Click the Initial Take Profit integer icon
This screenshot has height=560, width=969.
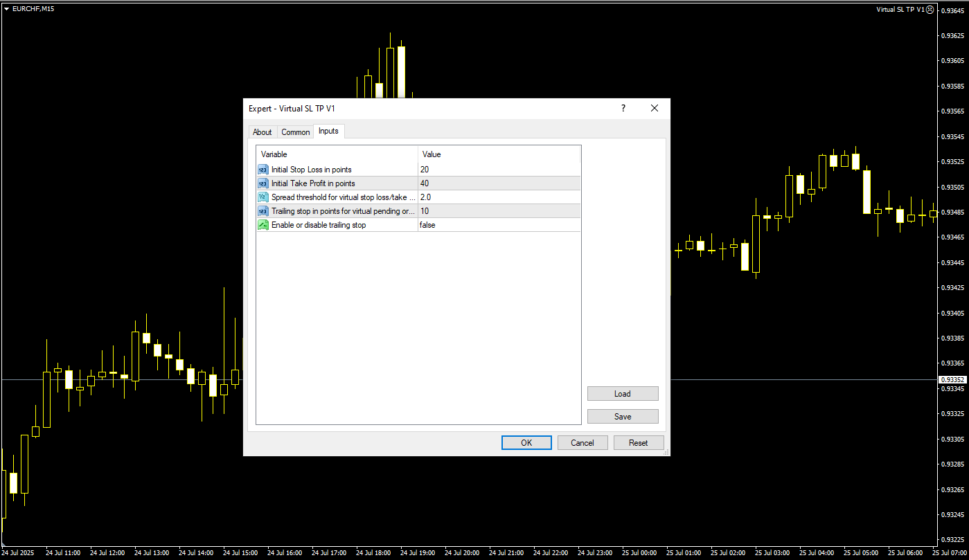point(263,183)
